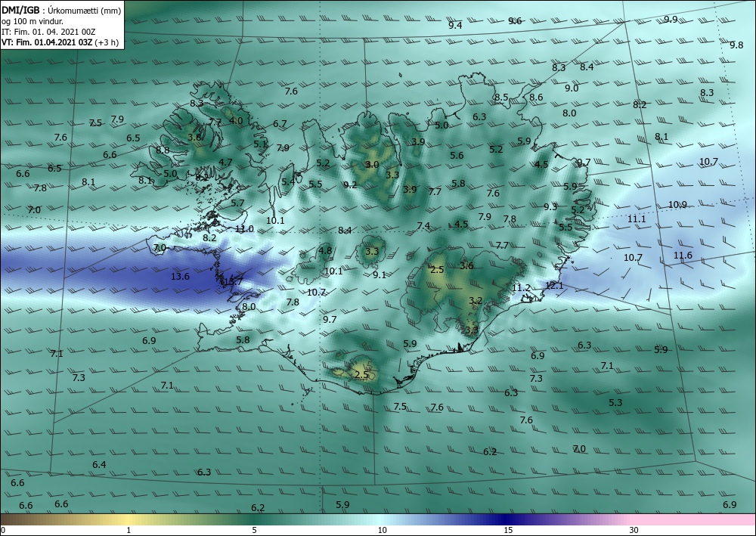Click the 11.1 value on the map
Screen dimensions: 756x536
637,219
